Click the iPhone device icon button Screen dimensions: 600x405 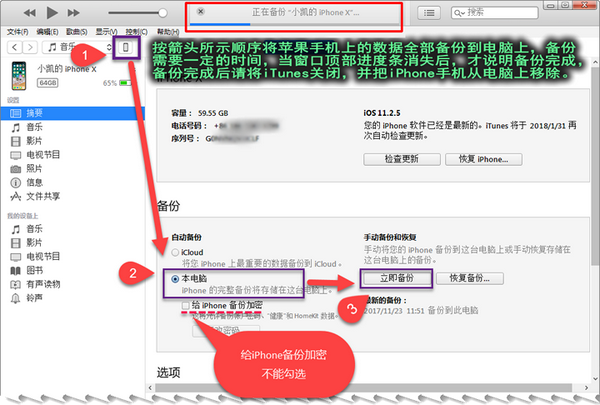click(126, 47)
